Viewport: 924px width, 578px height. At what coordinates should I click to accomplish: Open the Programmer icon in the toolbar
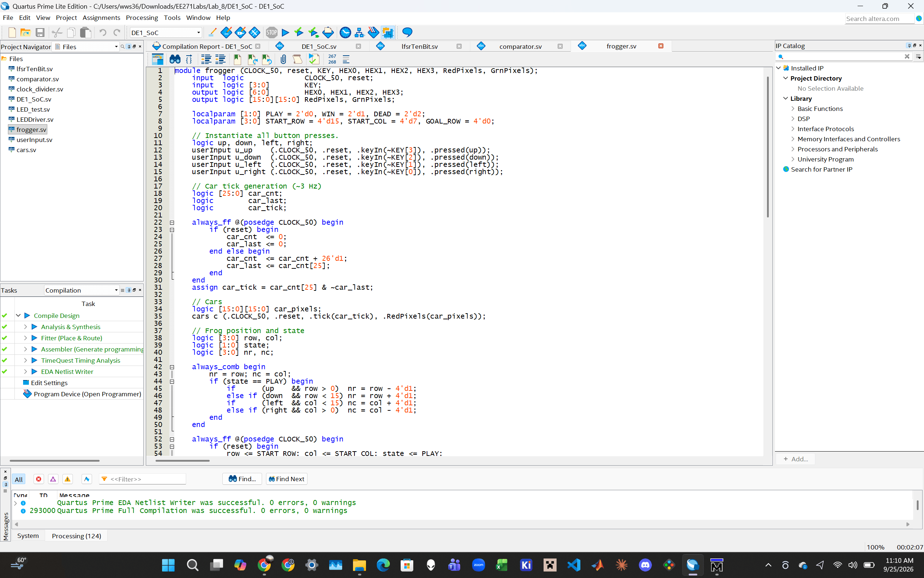click(x=374, y=33)
